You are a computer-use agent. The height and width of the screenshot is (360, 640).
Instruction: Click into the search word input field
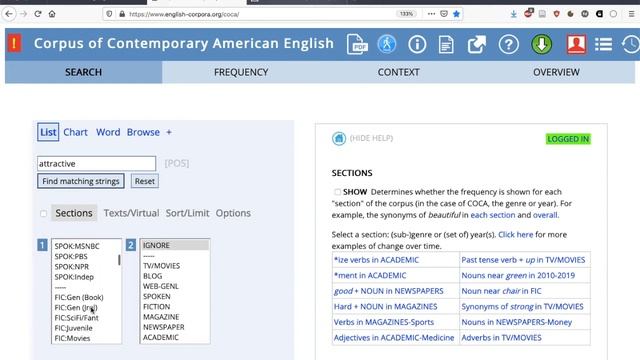pos(96,164)
